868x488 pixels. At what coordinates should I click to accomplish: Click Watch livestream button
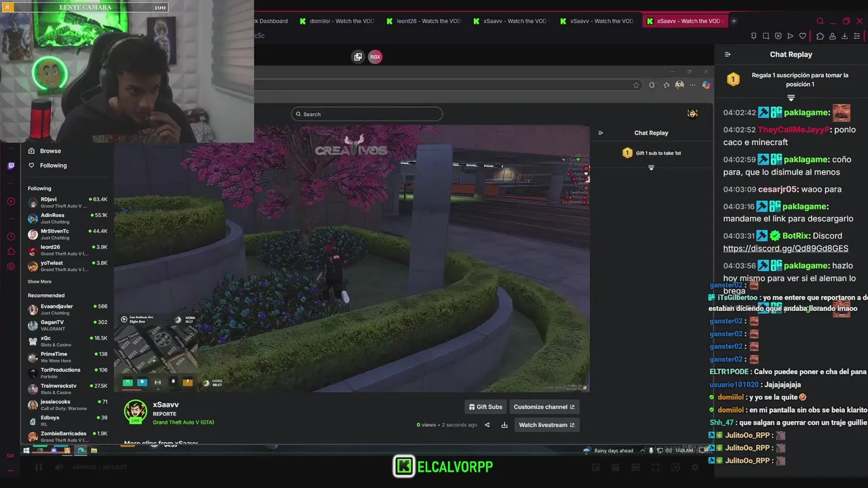(x=547, y=425)
